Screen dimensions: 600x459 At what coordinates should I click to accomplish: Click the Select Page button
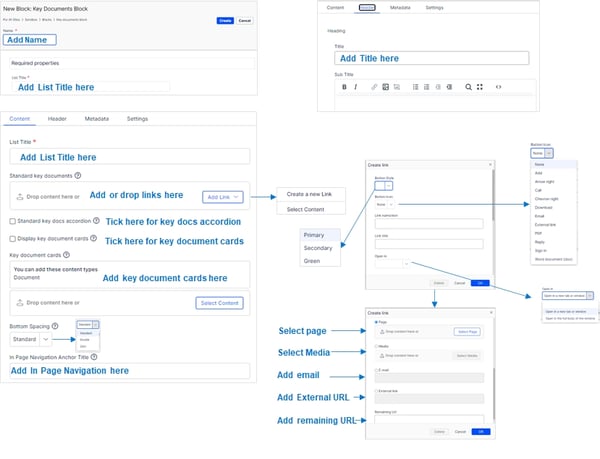[467, 332]
